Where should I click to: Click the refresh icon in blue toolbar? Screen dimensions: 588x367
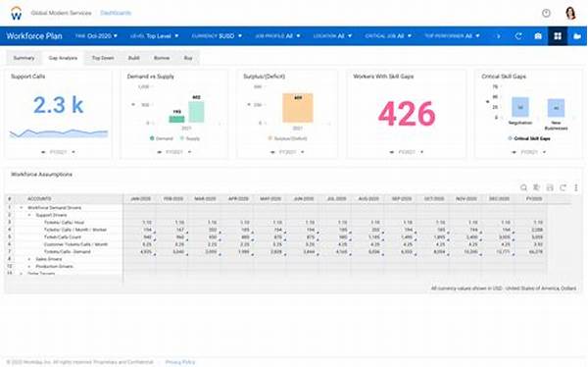click(x=518, y=36)
